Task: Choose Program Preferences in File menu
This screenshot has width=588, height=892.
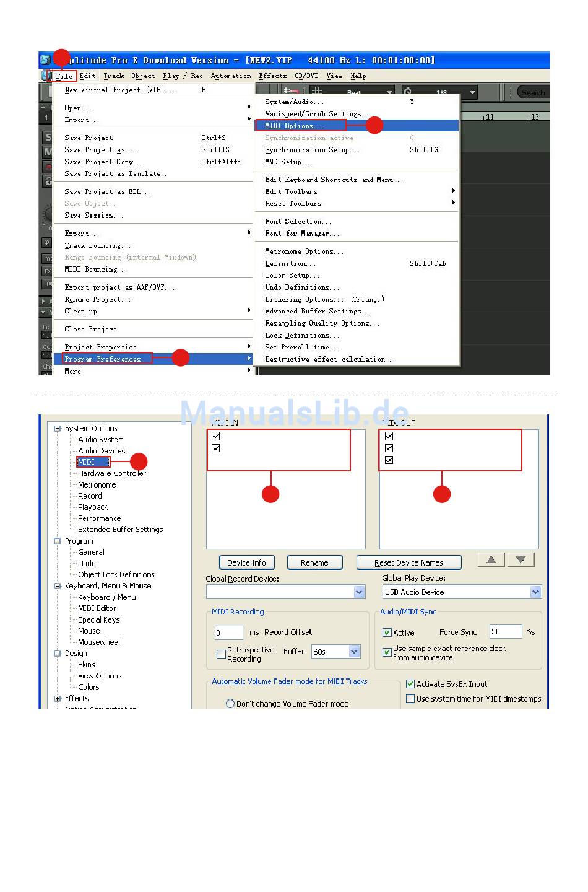Action: (x=103, y=359)
